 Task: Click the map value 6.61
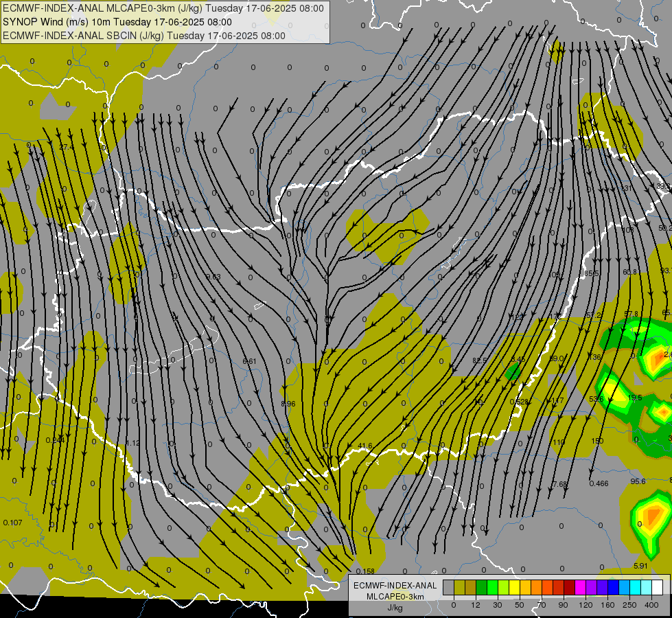tap(249, 362)
